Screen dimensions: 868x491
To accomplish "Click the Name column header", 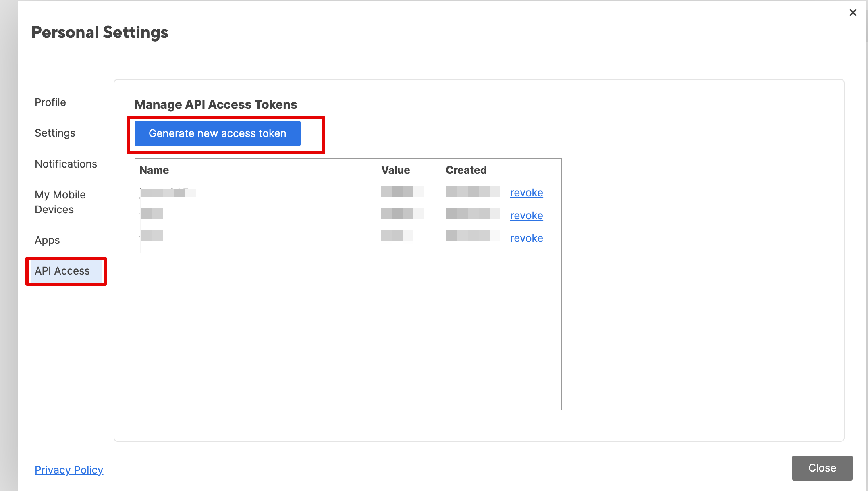I will [x=154, y=170].
